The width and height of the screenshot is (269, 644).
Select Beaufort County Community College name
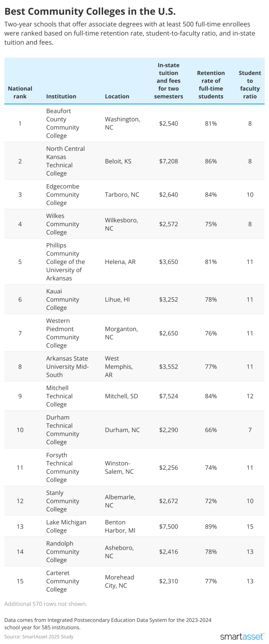pos(63,123)
